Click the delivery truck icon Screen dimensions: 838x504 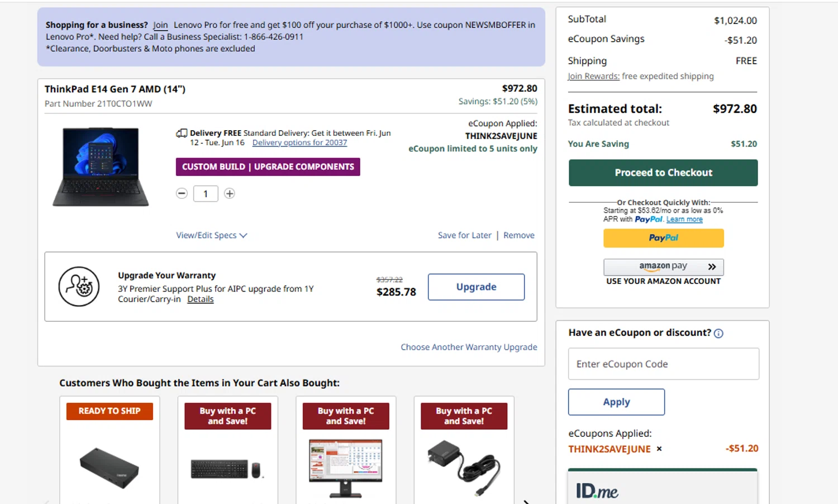[x=182, y=133]
